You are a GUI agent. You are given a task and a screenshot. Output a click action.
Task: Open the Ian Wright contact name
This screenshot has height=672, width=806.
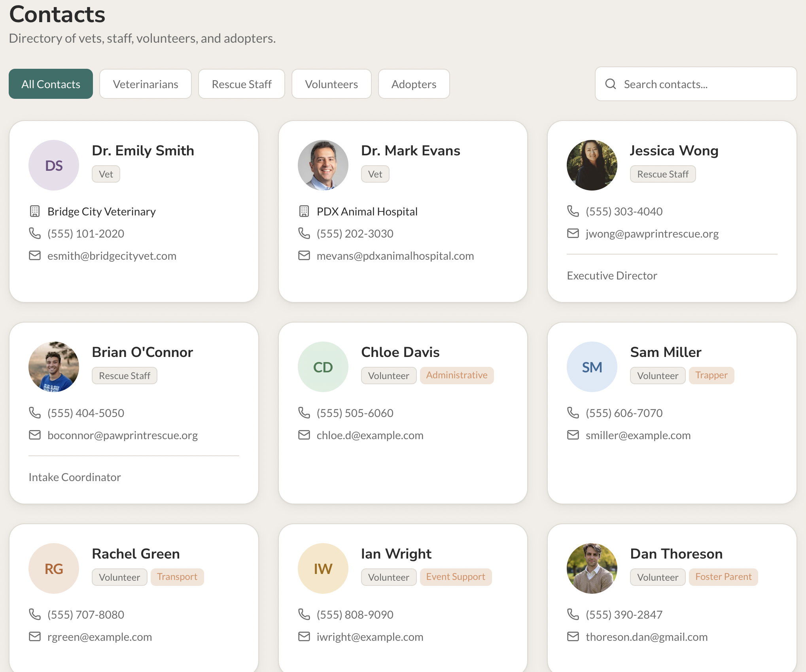coord(396,554)
